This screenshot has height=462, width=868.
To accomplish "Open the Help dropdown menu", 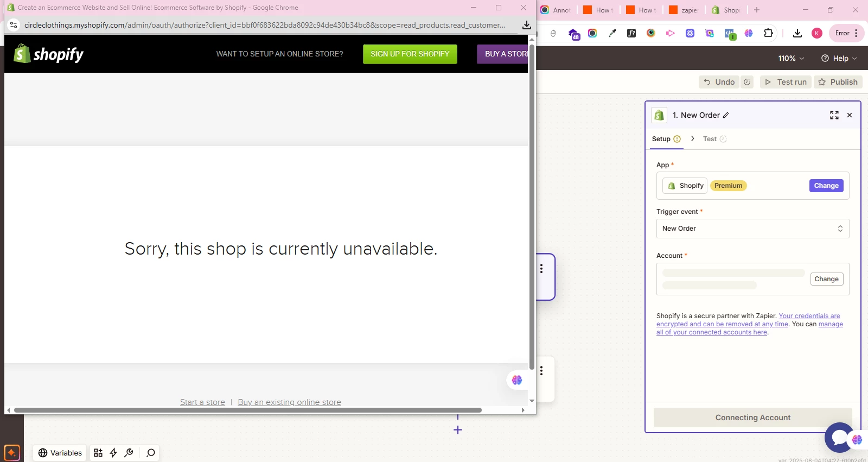I will [839, 58].
